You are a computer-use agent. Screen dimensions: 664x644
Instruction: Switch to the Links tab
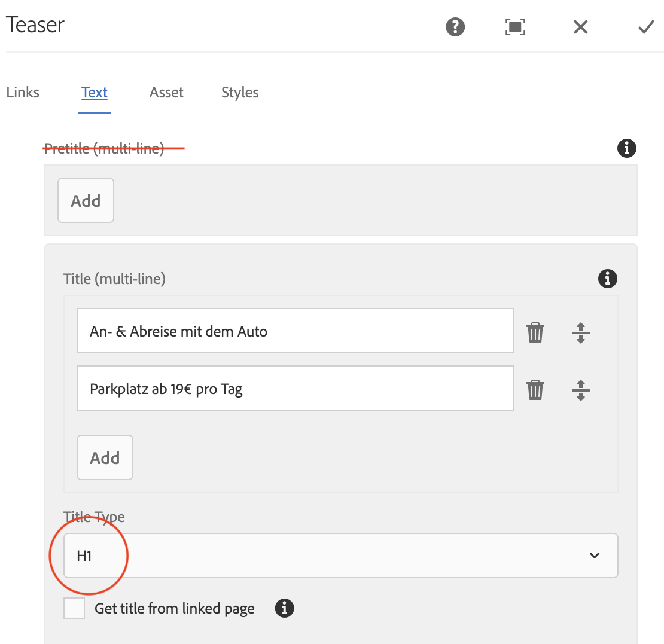(23, 93)
